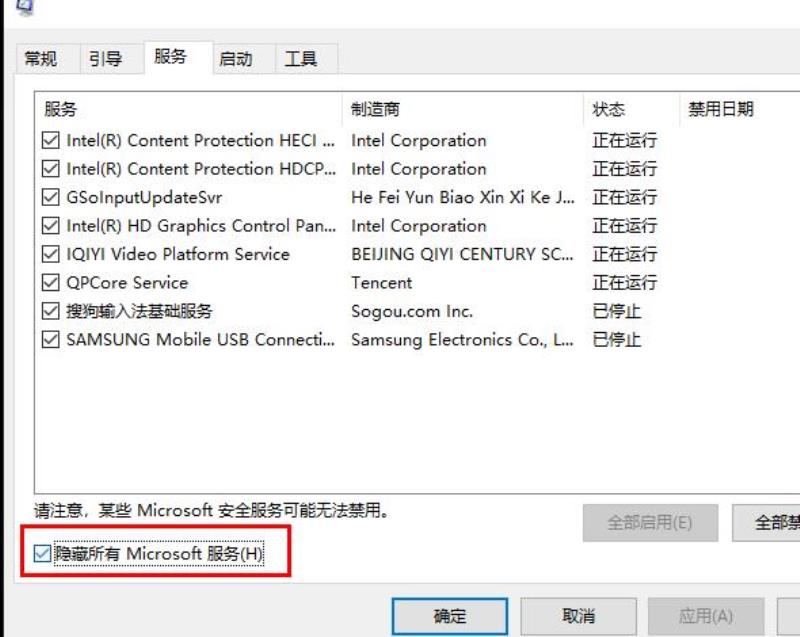This screenshot has width=800, height=637.
Task: Confirm with the 确定 button
Action: point(450,617)
